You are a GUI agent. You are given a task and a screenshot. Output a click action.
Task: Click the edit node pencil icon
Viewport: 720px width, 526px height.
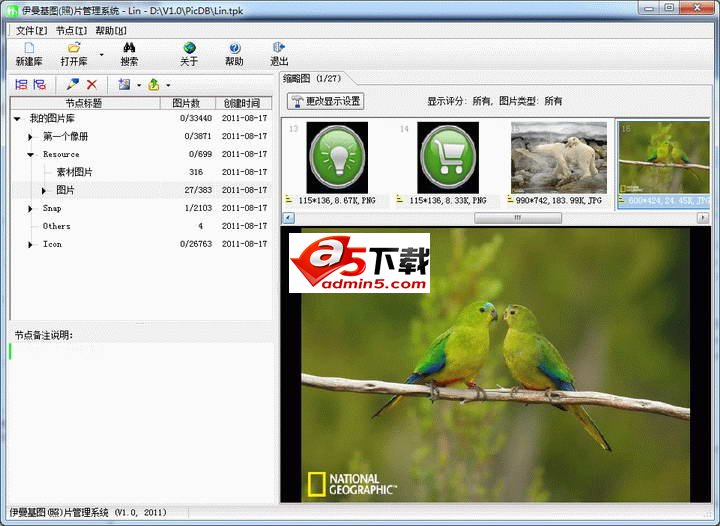click(72, 84)
